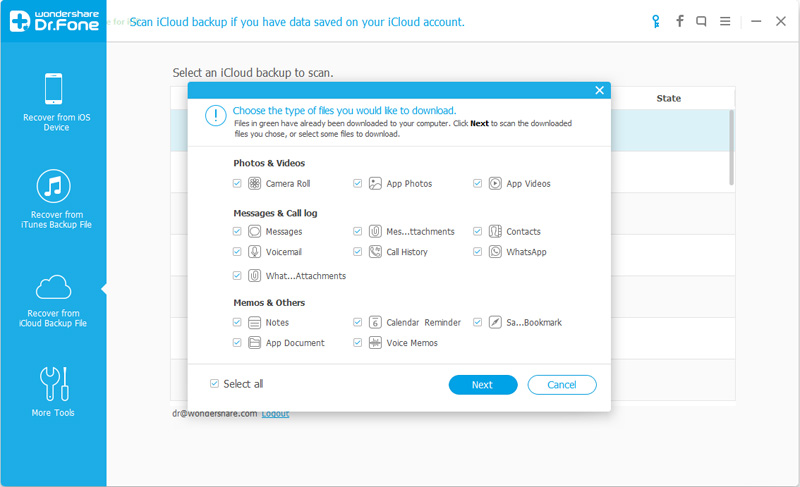Click the Camera Roll icon
Viewport: 800px width, 487px height.
click(x=254, y=184)
